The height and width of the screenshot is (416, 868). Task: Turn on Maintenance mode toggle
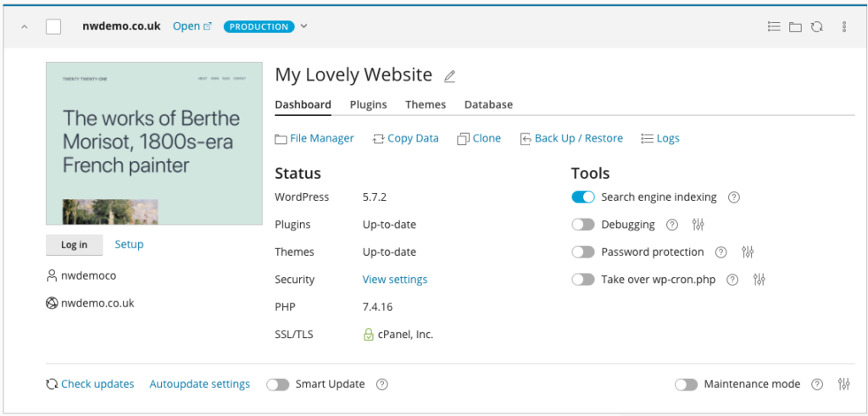click(x=687, y=385)
